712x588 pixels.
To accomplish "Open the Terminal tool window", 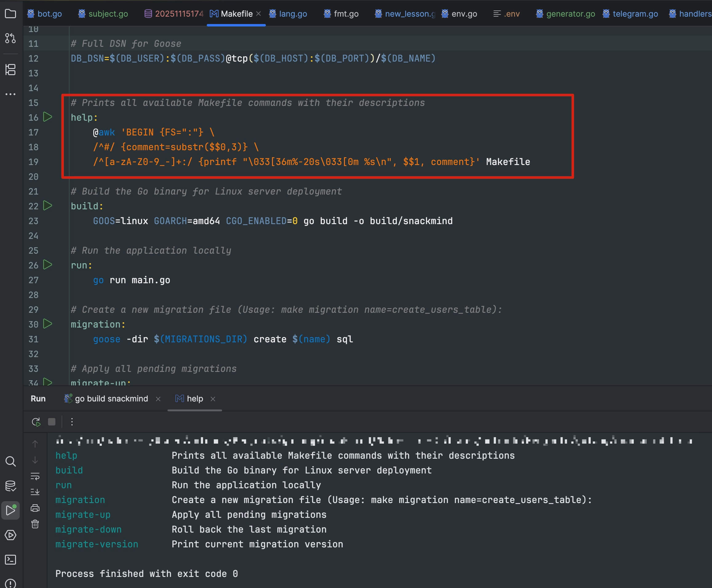I will point(10,560).
